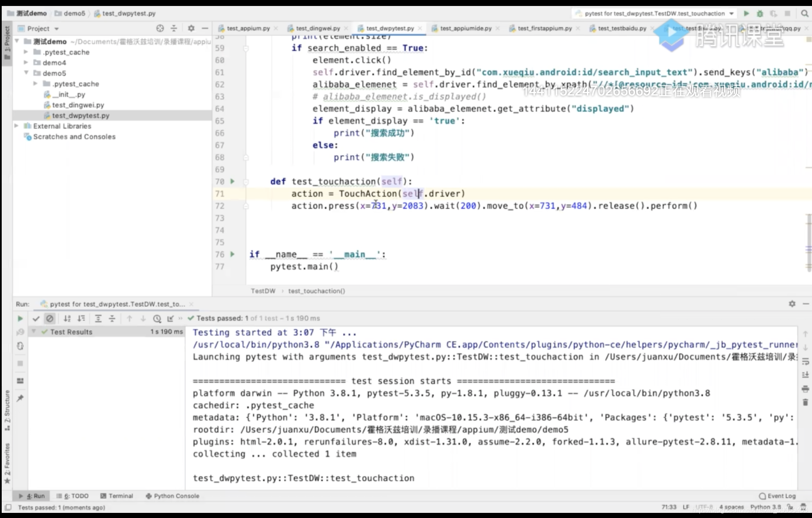Rerun tests in the Run panel
The height and width of the screenshot is (518, 812).
tap(20, 318)
